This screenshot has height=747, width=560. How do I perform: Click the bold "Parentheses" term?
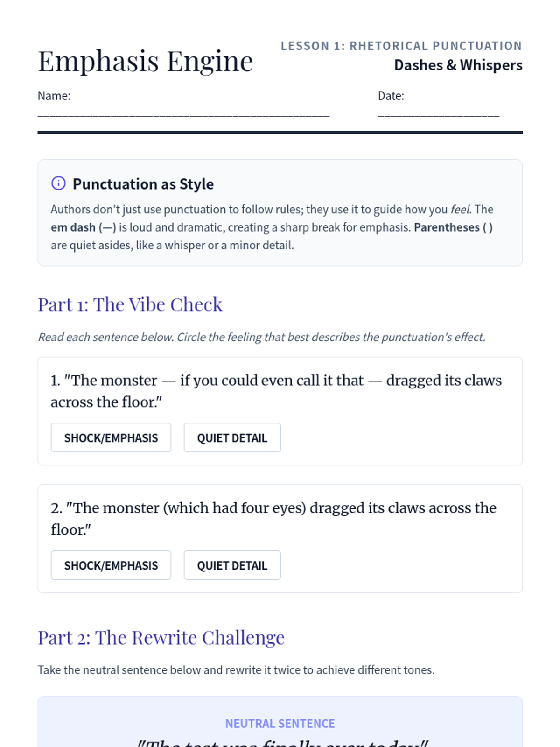point(447,227)
